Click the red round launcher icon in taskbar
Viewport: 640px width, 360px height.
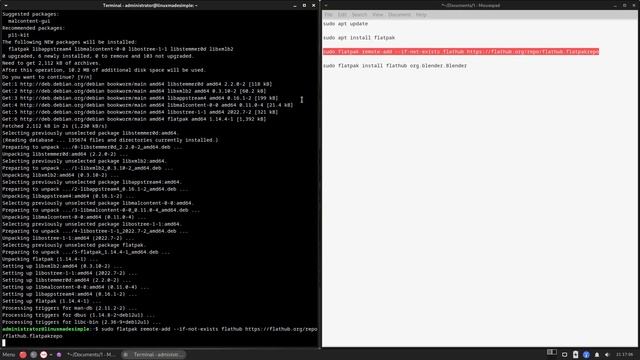pyautogui.click(x=23, y=355)
